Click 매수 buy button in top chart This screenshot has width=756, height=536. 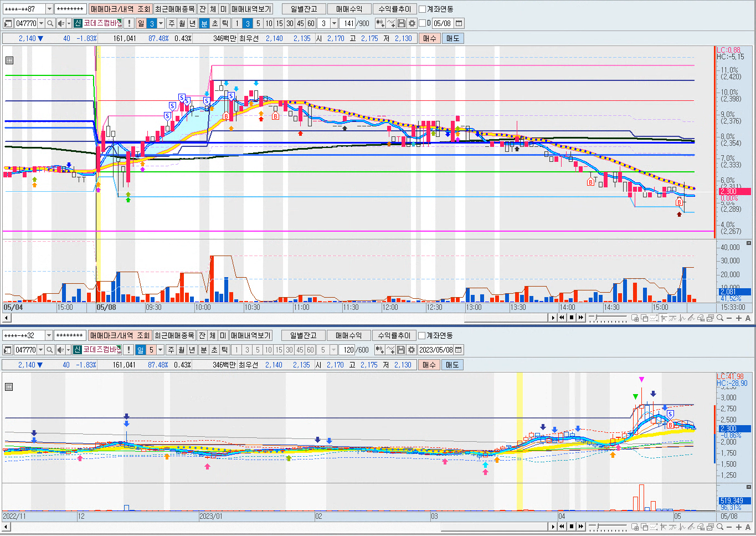pyautogui.click(x=430, y=38)
